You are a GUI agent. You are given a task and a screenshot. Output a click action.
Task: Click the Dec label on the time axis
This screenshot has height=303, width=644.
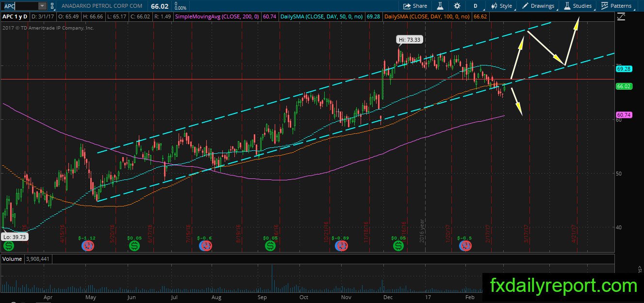coord(387,296)
